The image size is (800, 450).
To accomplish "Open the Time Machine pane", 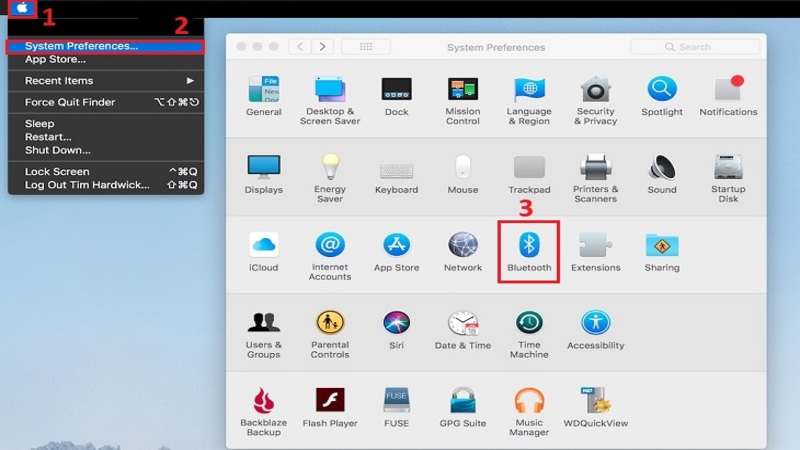I will [529, 334].
